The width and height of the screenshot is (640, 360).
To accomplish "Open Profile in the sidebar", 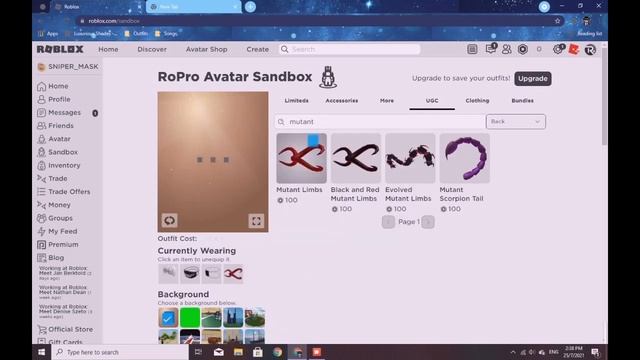I will [x=59, y=99].
